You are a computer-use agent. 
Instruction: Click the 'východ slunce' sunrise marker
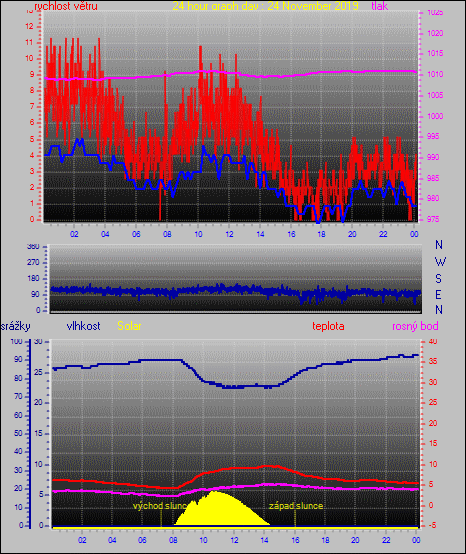click(x=159, y=506)
